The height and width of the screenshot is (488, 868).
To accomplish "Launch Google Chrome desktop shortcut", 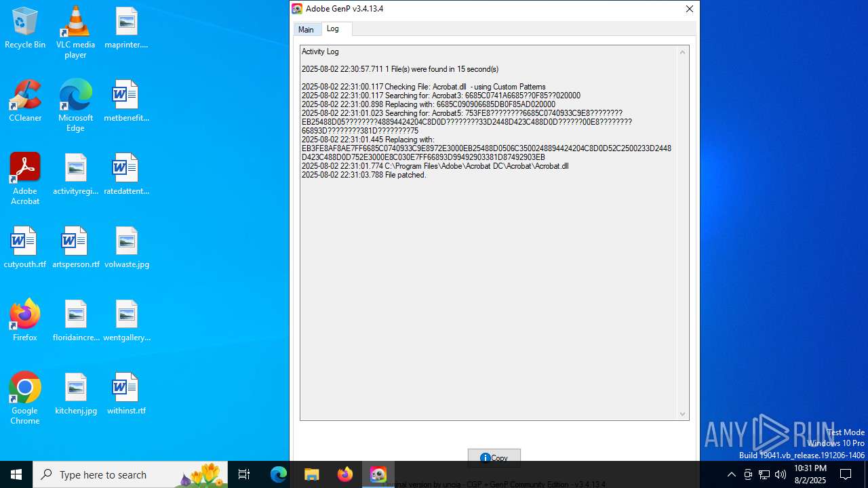I will tap(25, 399).
